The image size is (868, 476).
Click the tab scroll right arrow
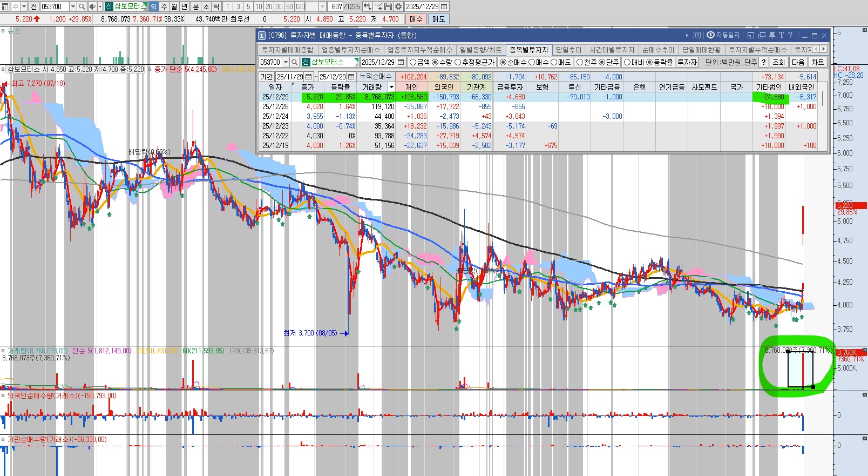tap(823, 49)
